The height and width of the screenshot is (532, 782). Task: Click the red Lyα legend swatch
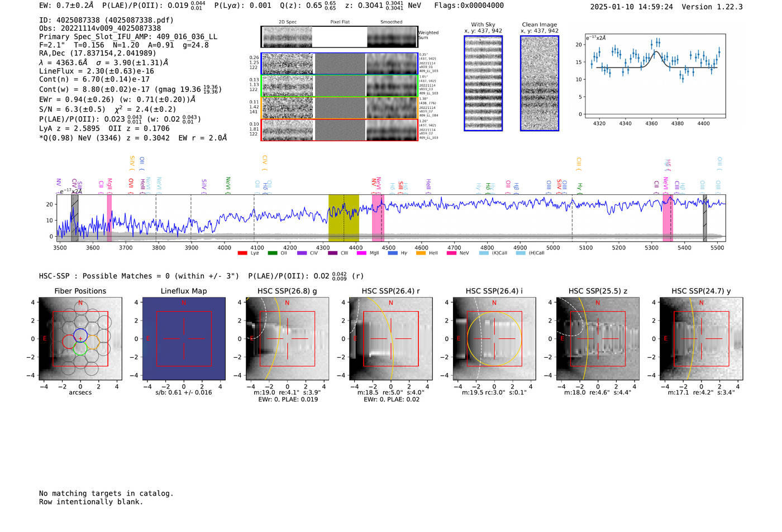tap(242, 253)
